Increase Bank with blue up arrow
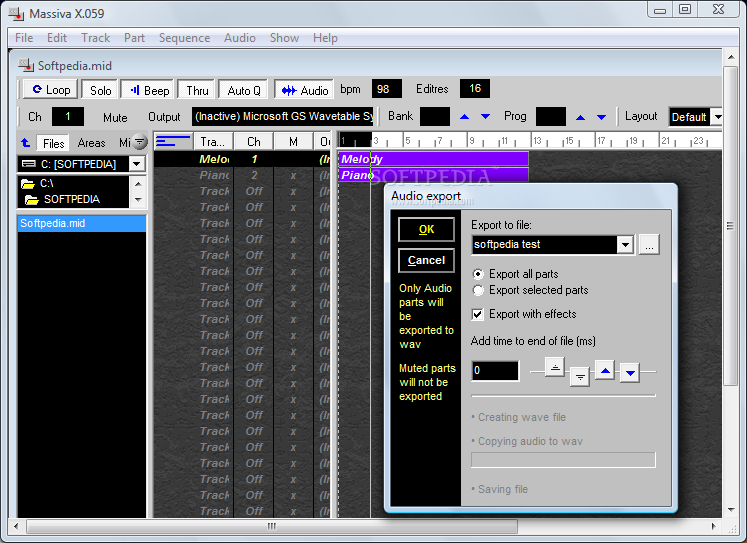 point(464,117)
